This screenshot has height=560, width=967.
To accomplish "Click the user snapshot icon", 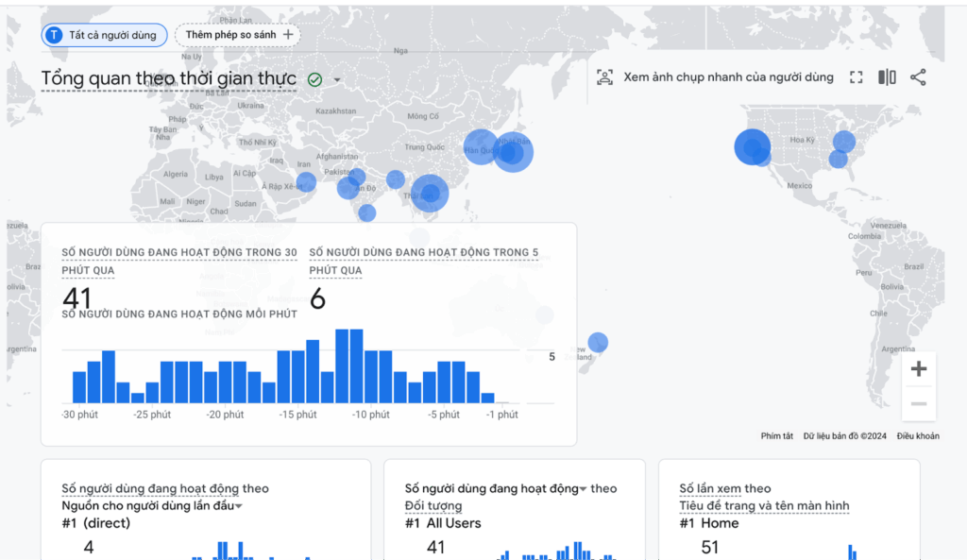I will tap(604, 77).
